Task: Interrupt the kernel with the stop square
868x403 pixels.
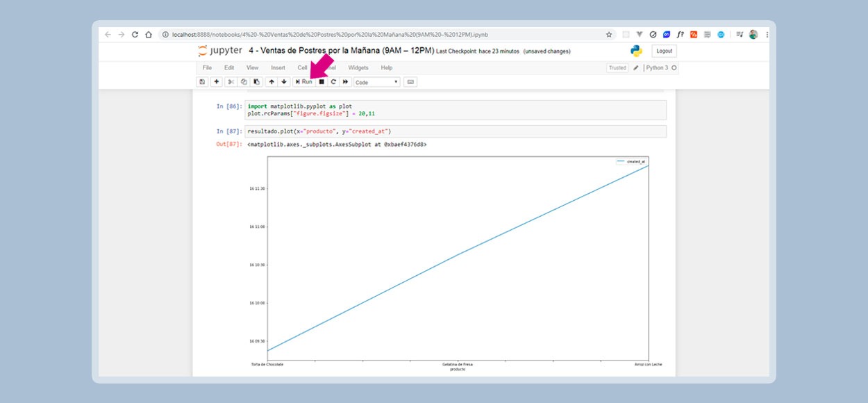Action: 322,82
